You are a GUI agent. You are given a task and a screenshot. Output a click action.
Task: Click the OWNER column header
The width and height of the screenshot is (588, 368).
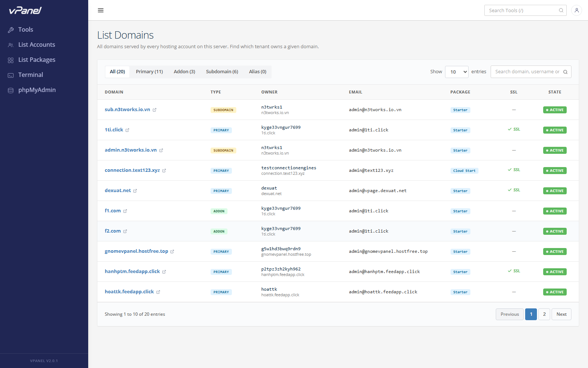[x=269, y=92]
